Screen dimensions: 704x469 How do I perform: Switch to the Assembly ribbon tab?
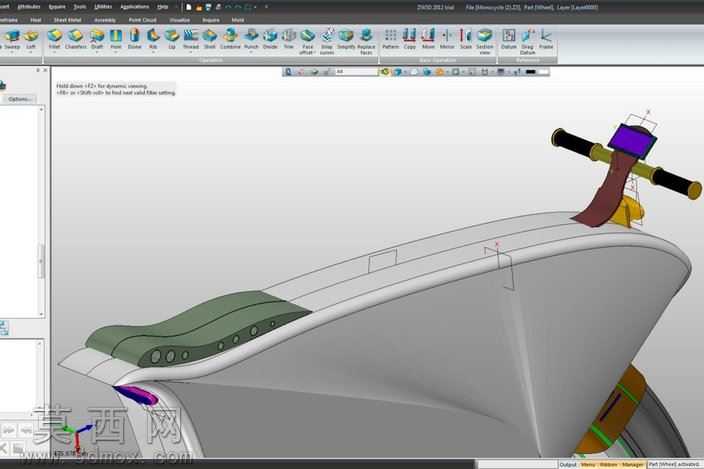tap(105, 20)
